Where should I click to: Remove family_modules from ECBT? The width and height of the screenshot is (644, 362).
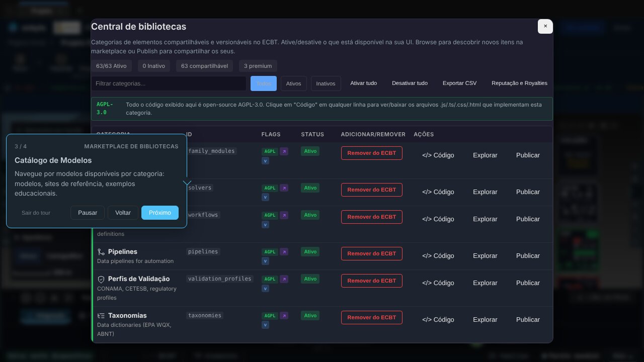point(372,153)
